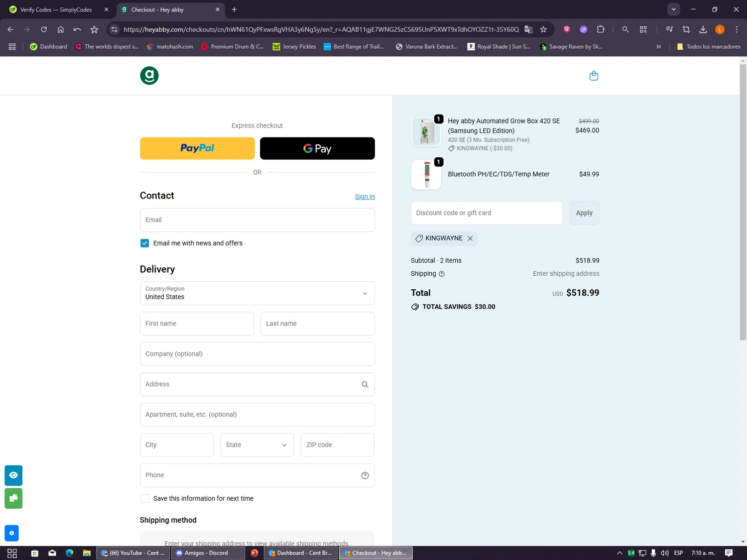
Task: Click the page vertical scrollbar thumb
Action: tap(743, 202)
